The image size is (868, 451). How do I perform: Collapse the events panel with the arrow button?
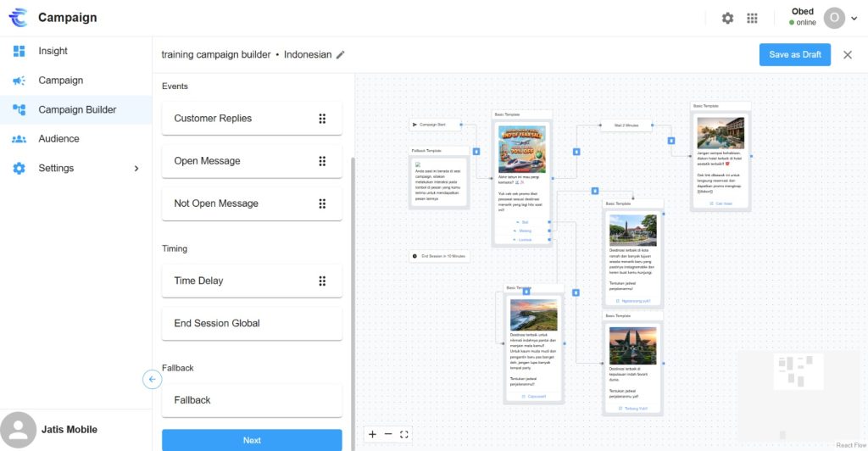153,380
